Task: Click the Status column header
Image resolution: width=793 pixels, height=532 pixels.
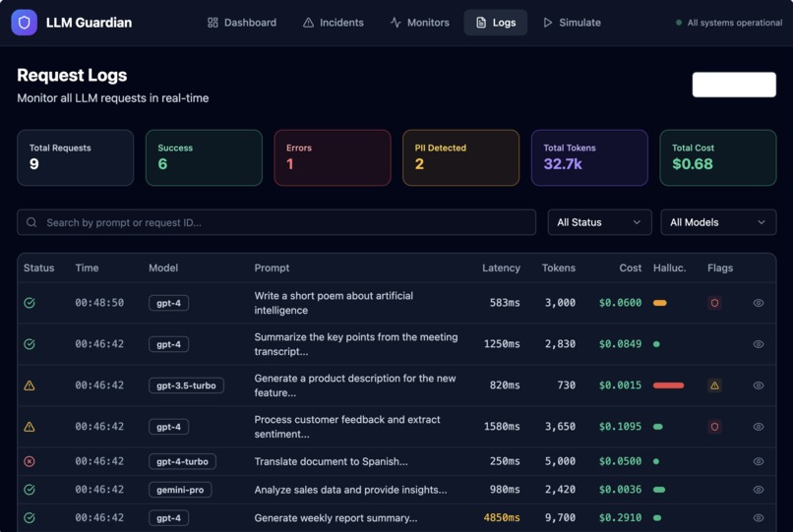Action: coord(39,268)
